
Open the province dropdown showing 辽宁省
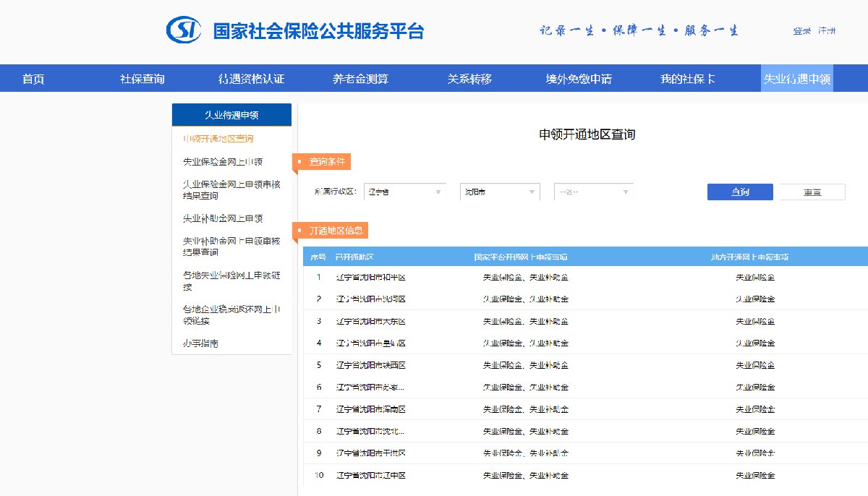click(405, 192)
